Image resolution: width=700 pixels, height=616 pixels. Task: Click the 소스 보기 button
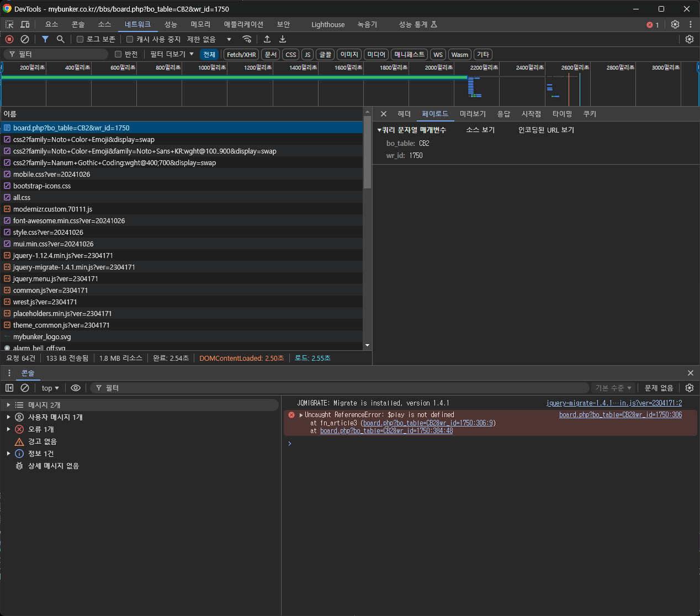click(480, 130)
